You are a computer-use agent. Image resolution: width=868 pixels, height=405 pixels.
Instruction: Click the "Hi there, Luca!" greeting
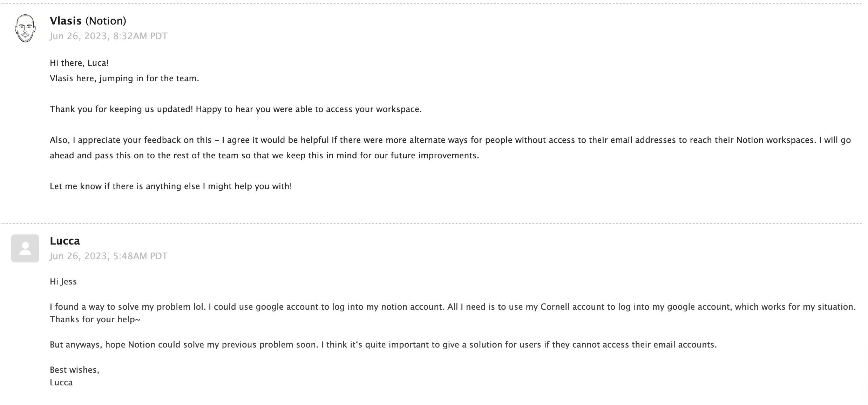pos(79,63)
